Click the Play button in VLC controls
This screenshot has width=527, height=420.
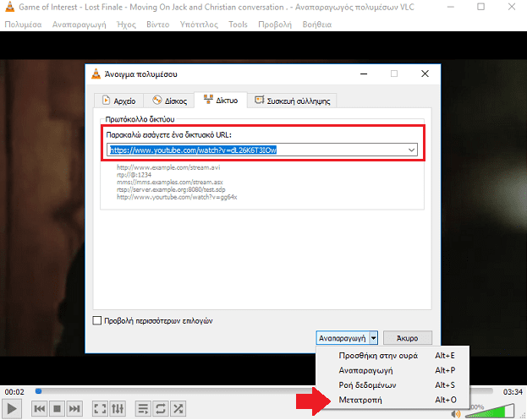[x=12, y=408]
